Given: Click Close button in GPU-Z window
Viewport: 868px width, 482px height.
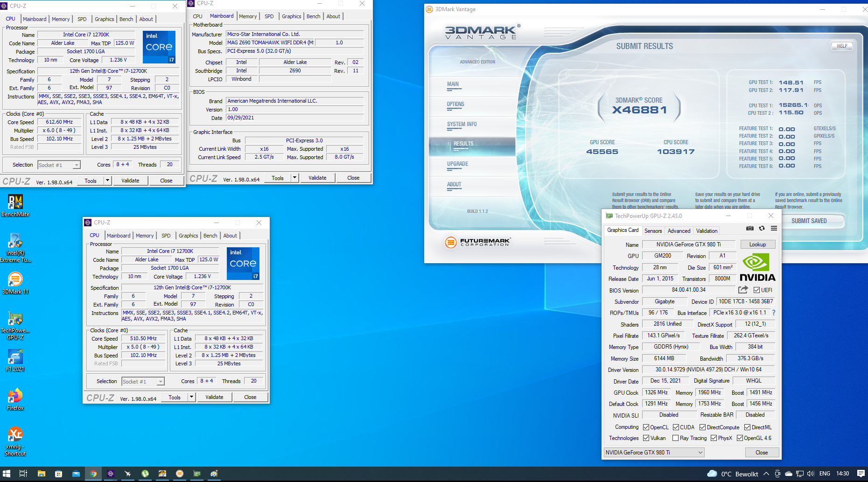Looking at the screenshot, I should click(x=762, y=452).
